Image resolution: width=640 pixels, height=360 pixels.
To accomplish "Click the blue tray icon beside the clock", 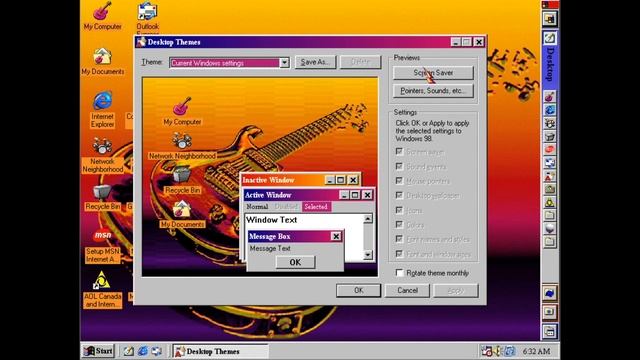I will coord(509,351).
